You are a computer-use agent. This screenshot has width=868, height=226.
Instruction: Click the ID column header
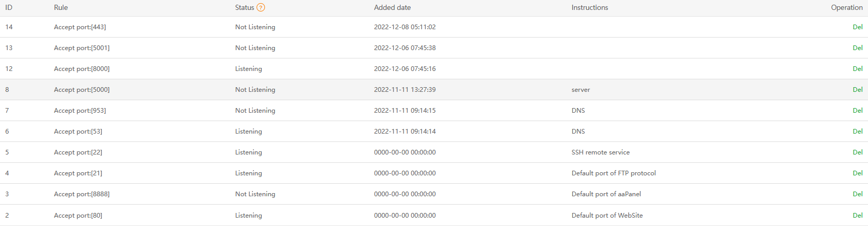[x=9, y=7]
